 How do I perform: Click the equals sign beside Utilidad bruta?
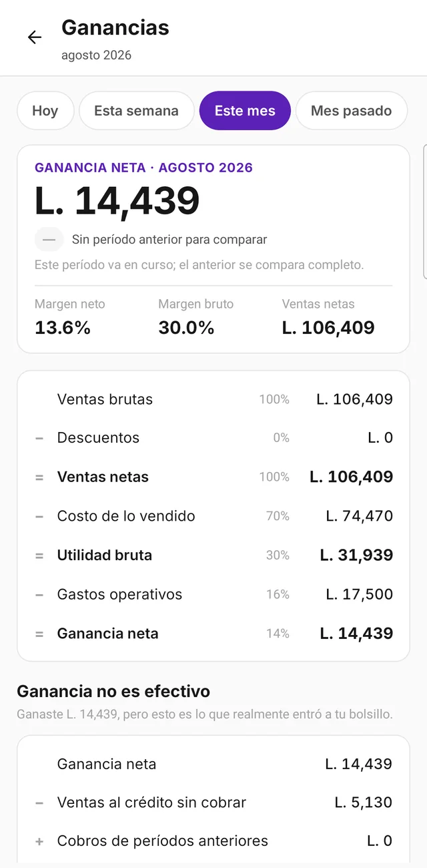(x=39, y=556)
